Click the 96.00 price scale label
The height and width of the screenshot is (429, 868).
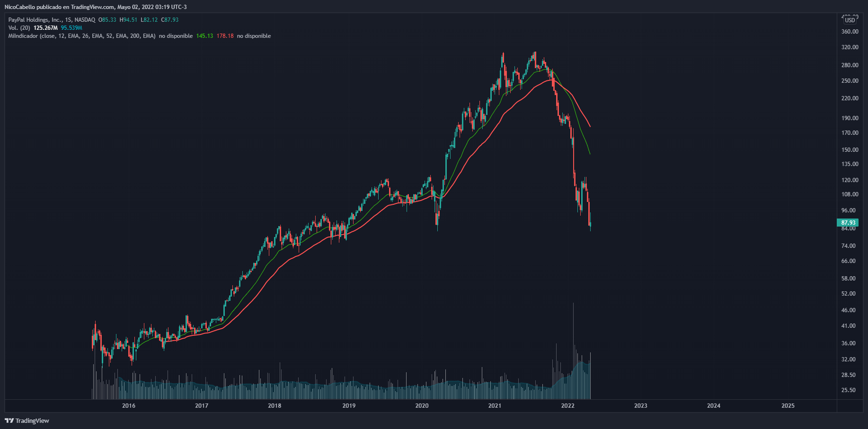[849, 210]
